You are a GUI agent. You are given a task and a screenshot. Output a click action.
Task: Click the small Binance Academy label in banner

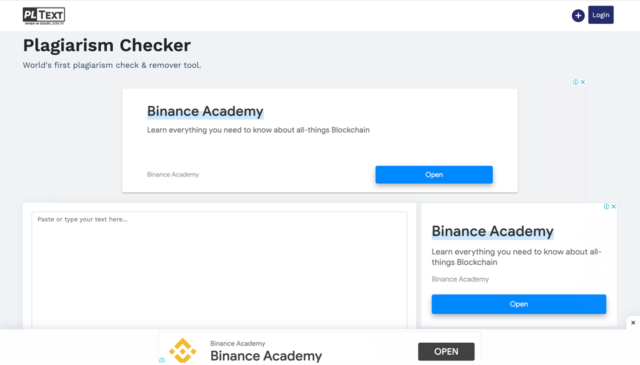click(173, 175)
